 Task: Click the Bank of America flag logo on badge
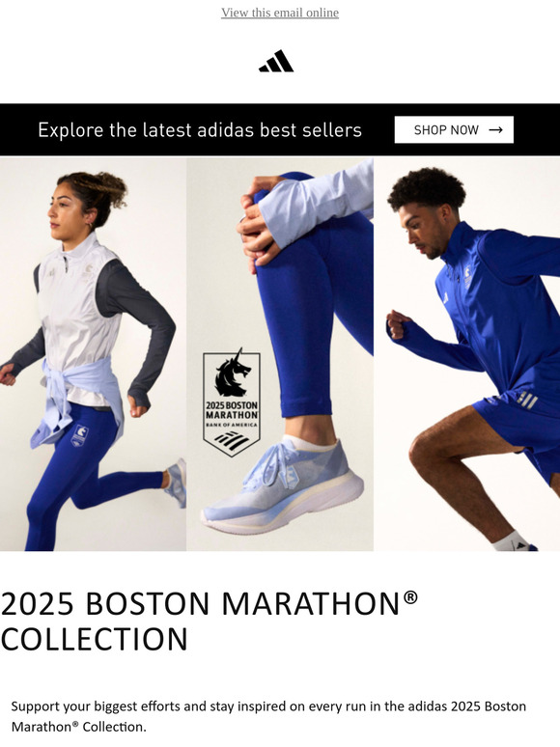232,442
